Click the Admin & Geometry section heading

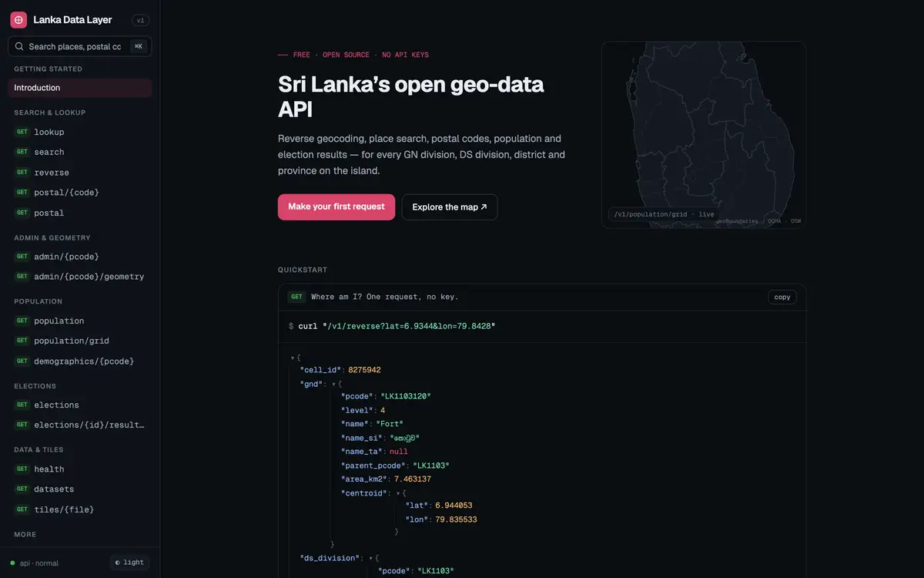point(52,238)
